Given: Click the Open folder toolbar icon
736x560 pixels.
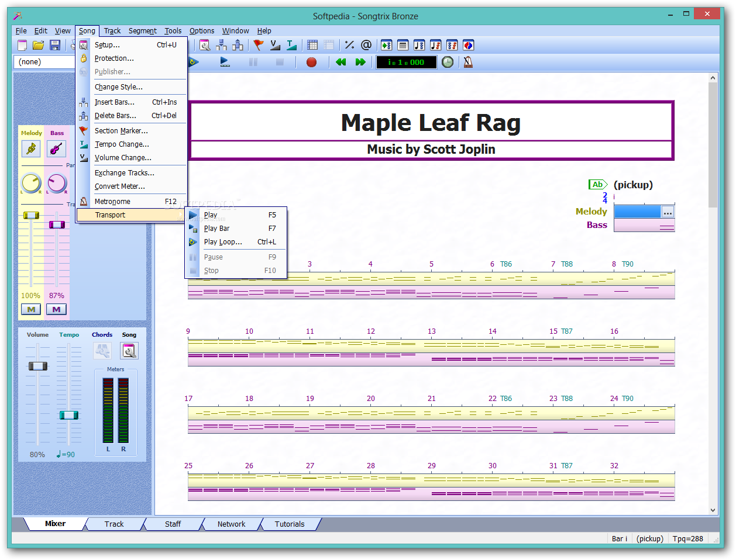Looking at the screenshot, I should click(x=39, y=45).
